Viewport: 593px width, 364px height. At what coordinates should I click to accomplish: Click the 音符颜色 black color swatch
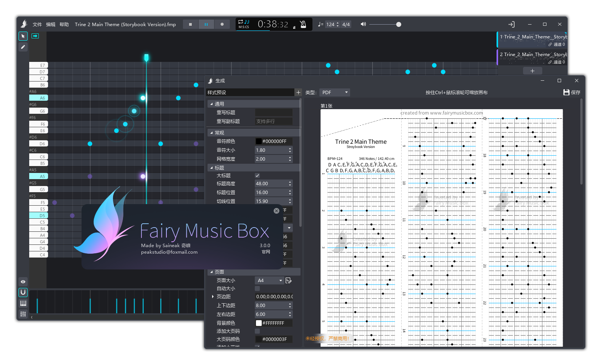[x=259, y=141]
